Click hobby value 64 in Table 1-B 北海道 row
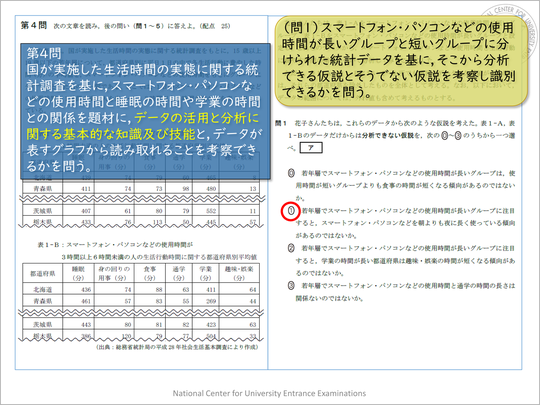This screenshot has height=405, width=540. point(253,290)
